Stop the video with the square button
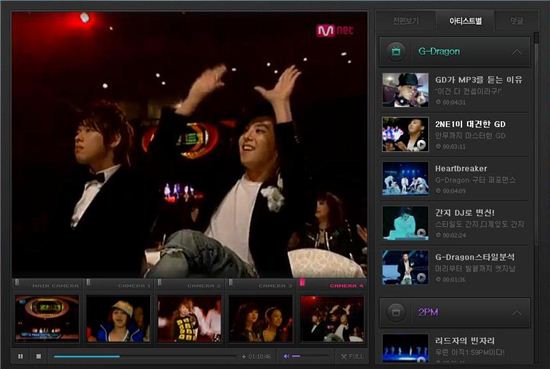550x369 pixels. 39,356
